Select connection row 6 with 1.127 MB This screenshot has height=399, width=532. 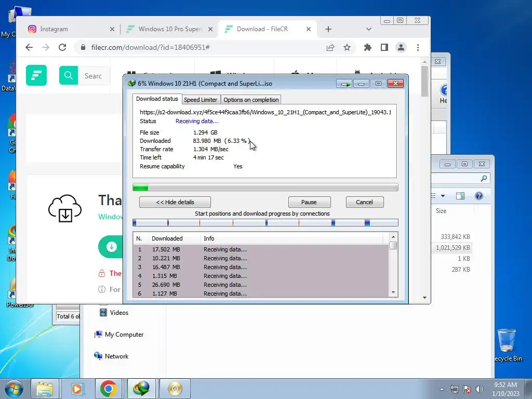(261, 294)
